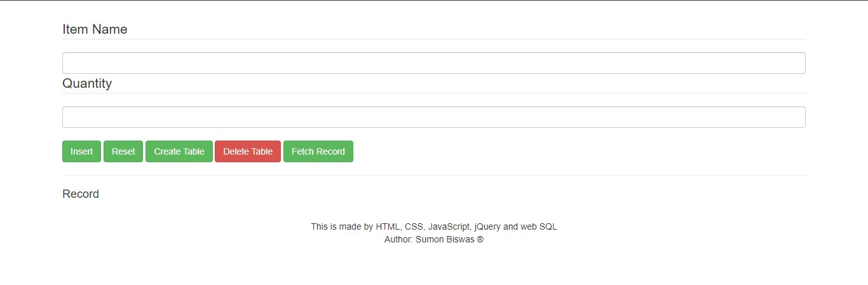The height and width of the screenshot is (285, 868).
Task: Click the word HTML in footer
Action: [388, 226]
